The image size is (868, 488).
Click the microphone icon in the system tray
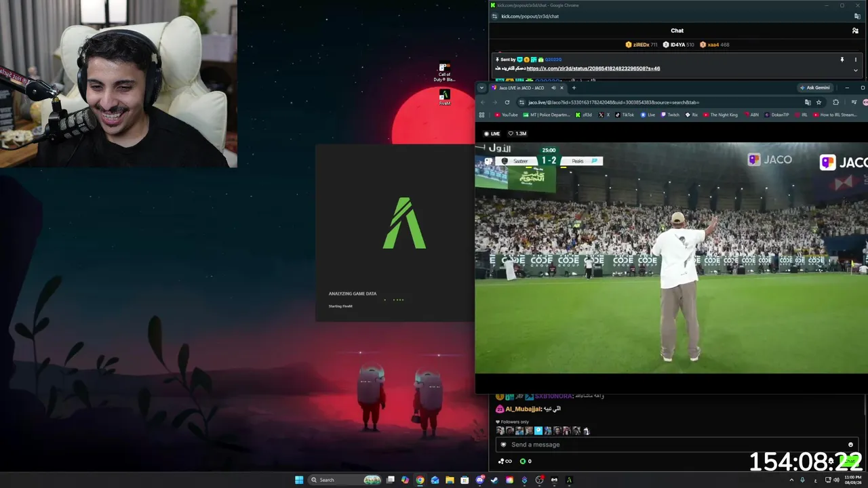coord(803,480)
